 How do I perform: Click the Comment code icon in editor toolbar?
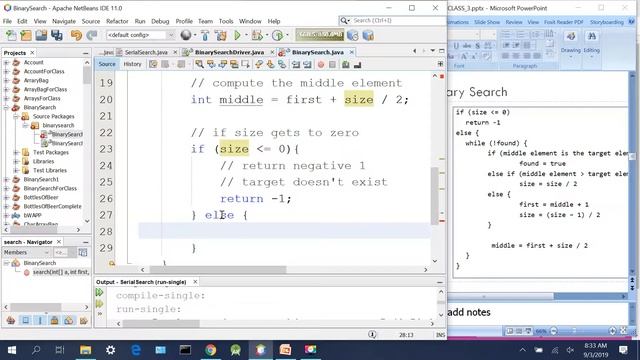coord(346,64)
